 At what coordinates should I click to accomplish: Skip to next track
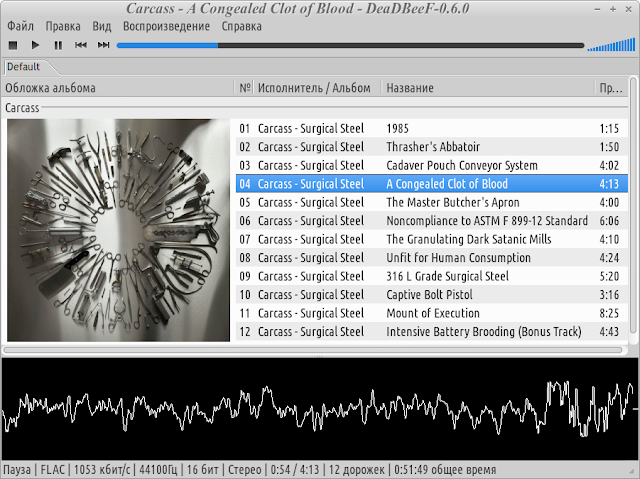tap(103, 45)
